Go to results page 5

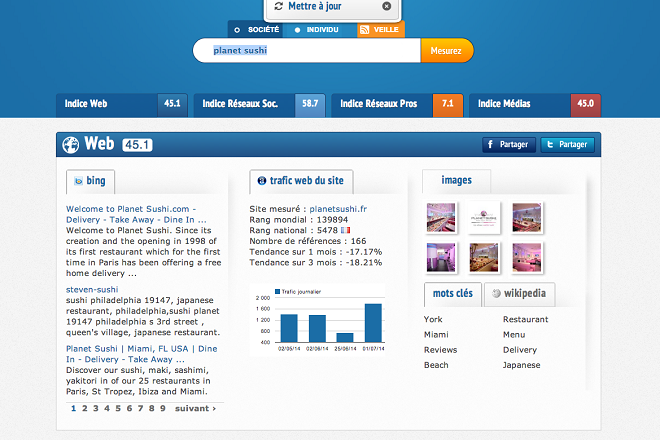(x=118, y=408)
